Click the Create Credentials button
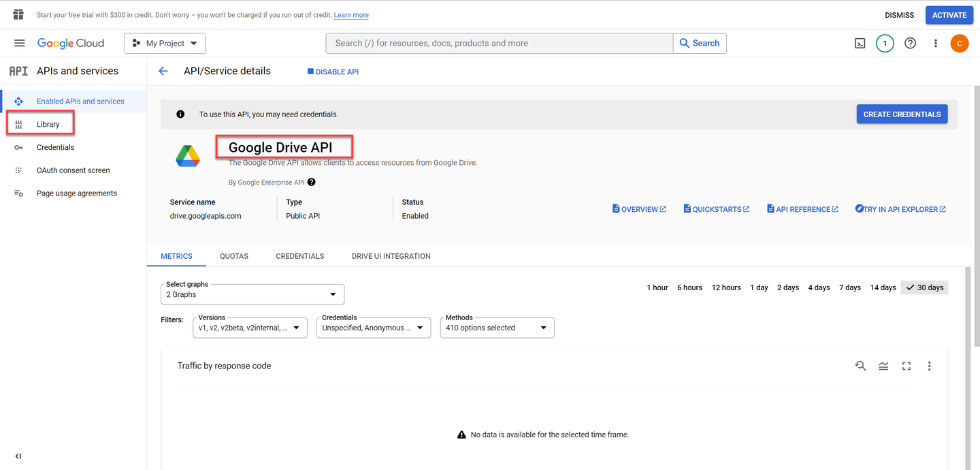This screenshot has height=470, width=980. point(902,114)
